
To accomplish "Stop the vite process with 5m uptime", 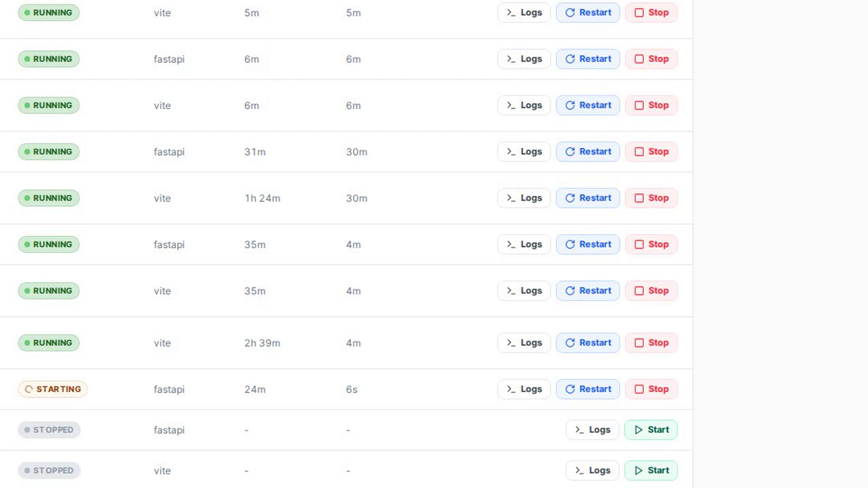I will pyautogui.click(x=651, y=13).
